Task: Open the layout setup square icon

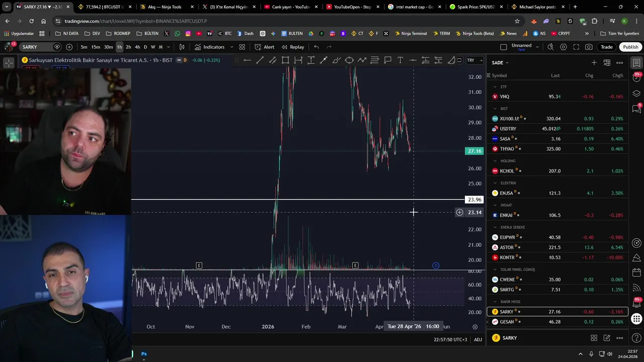Action: (504, 47)
